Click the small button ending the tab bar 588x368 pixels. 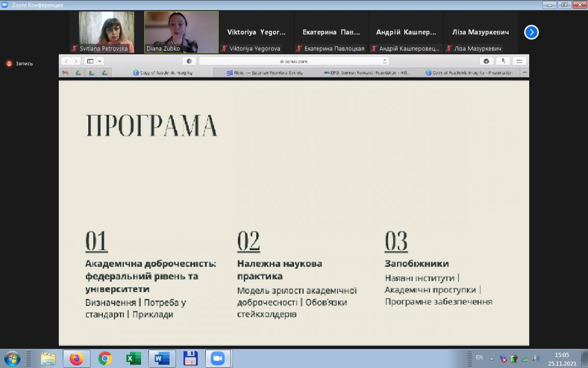coord(525,73)
